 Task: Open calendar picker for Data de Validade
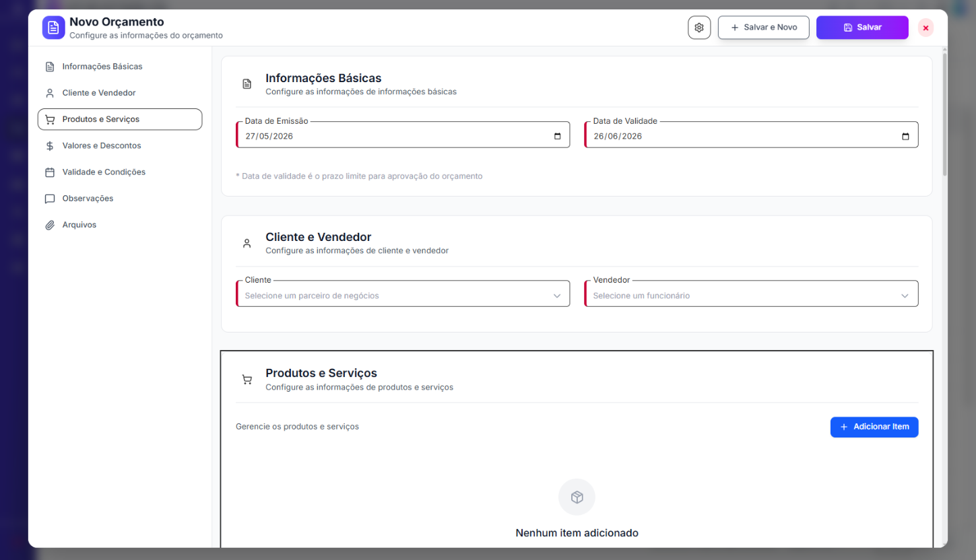click(x=905, y=136)
